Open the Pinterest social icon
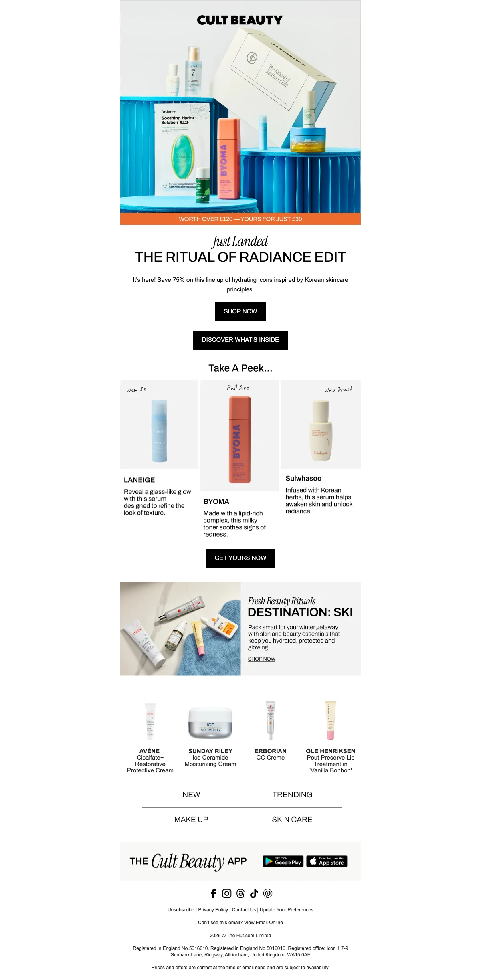Screen dimensions: 481x980 (268, 893)
